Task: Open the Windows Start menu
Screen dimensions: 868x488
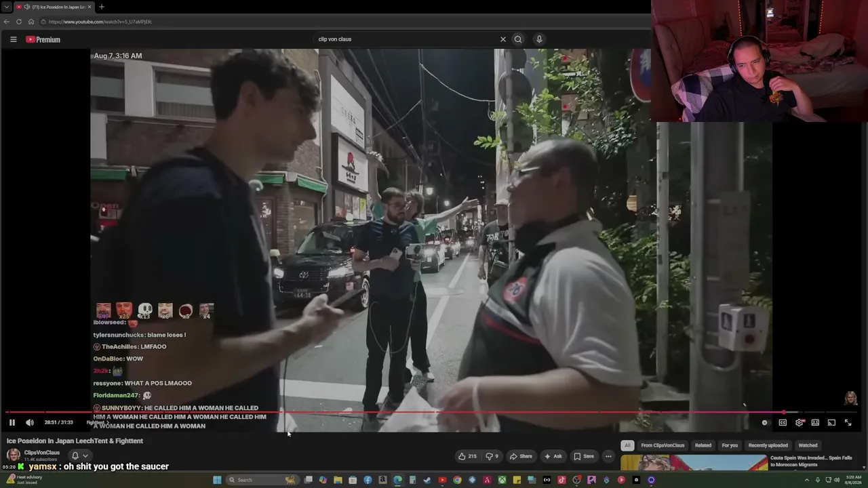Action: [x=217, y=480]
